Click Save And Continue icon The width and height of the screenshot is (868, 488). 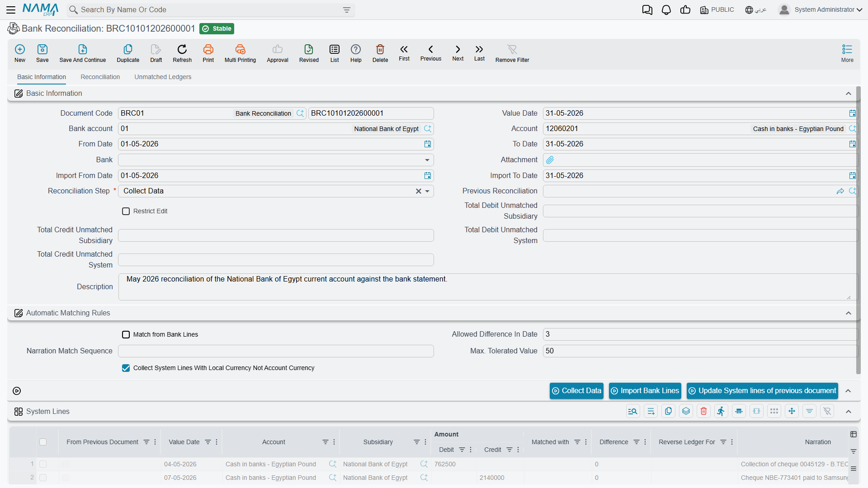pos(83,53)
